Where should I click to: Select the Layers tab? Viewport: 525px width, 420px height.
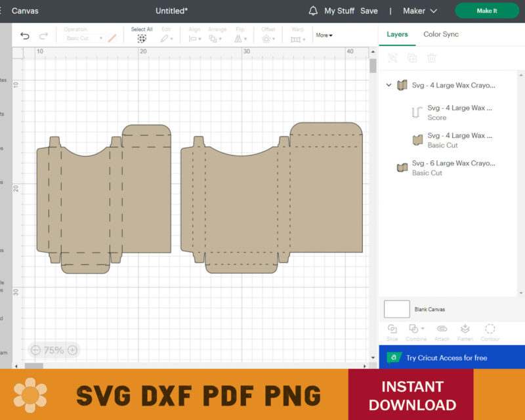tap(397, 34)
